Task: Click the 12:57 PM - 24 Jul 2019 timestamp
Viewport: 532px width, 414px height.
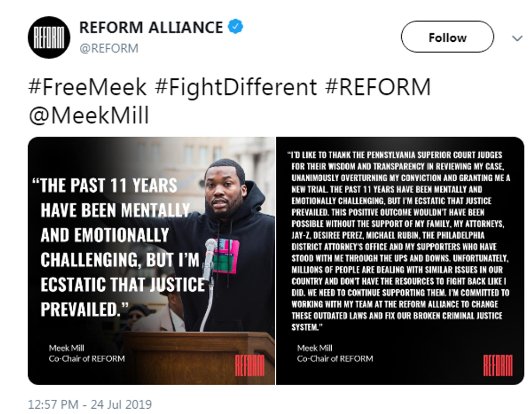Action: pyautogui.click(x=90, y=404)
